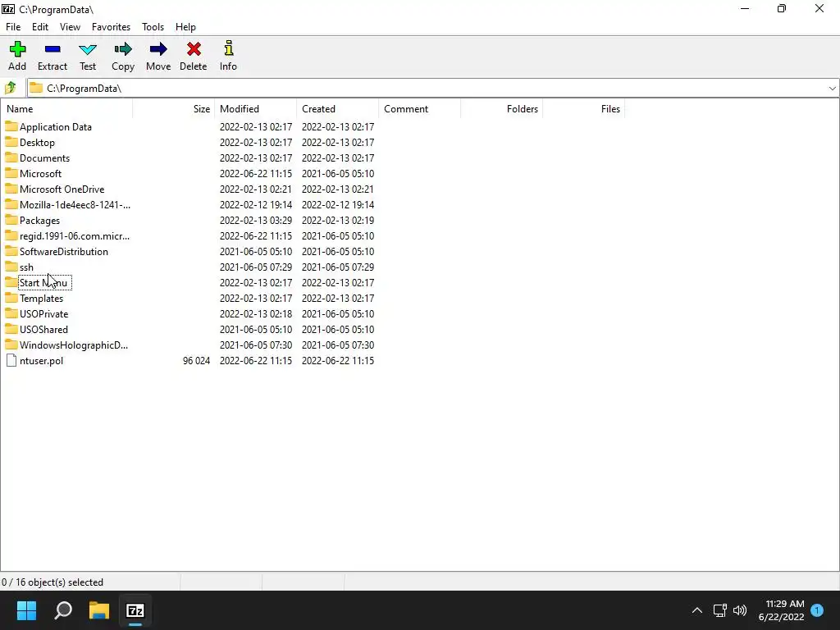
Task: Select the Documents folder icon
Action: 11,157
